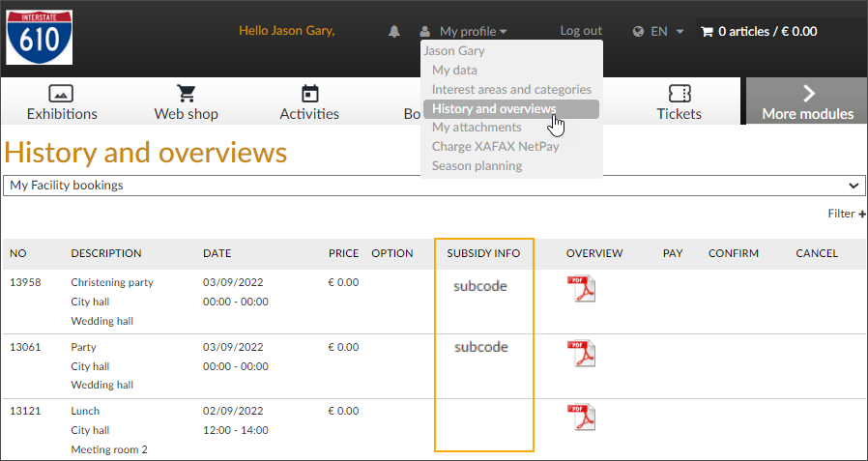
Task: Click booking number 13061
Action: coord(25,347)
